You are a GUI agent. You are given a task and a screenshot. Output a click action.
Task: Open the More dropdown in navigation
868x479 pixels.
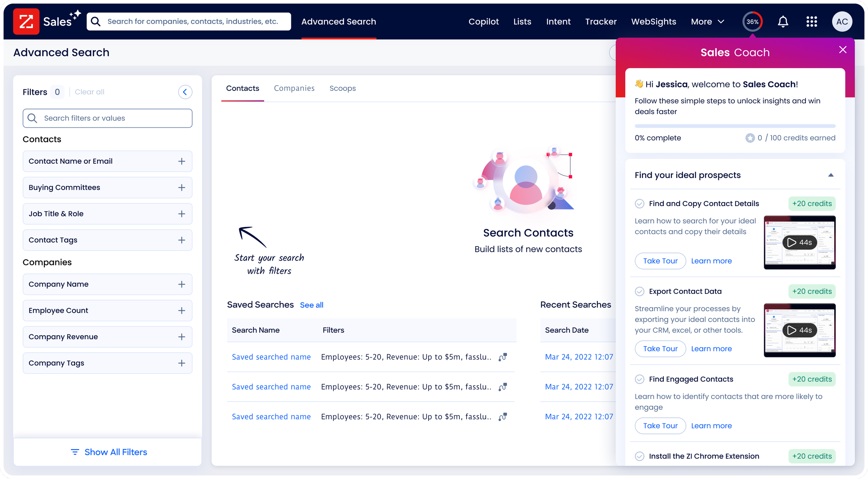coord(707,22)
